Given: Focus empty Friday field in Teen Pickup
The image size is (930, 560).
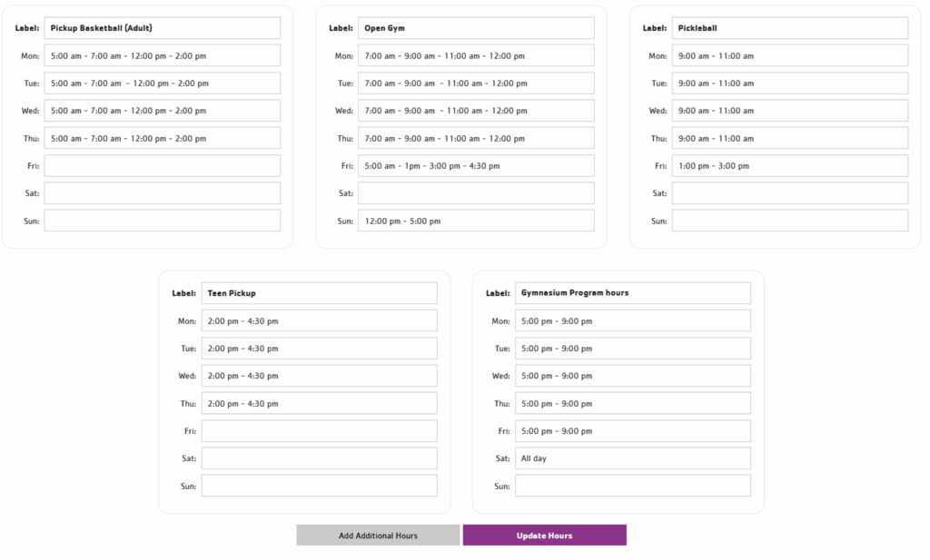Looking at the screenshot, I should pos(319,431).
